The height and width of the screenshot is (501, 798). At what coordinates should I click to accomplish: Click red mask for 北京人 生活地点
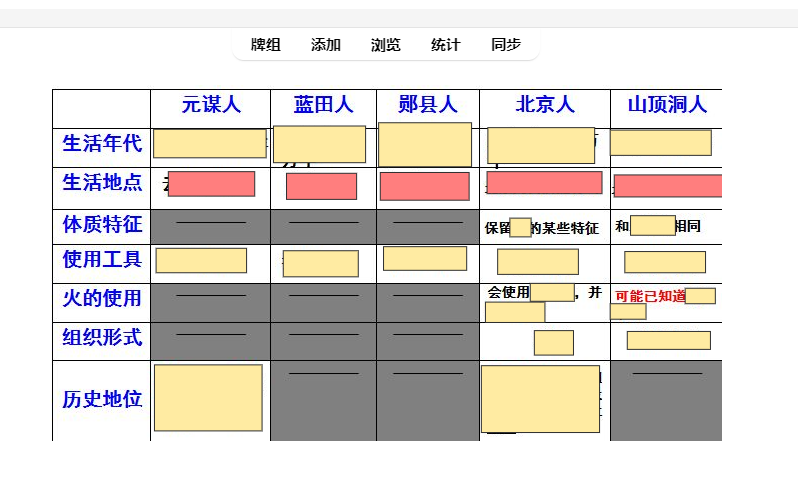pos(545,182)
